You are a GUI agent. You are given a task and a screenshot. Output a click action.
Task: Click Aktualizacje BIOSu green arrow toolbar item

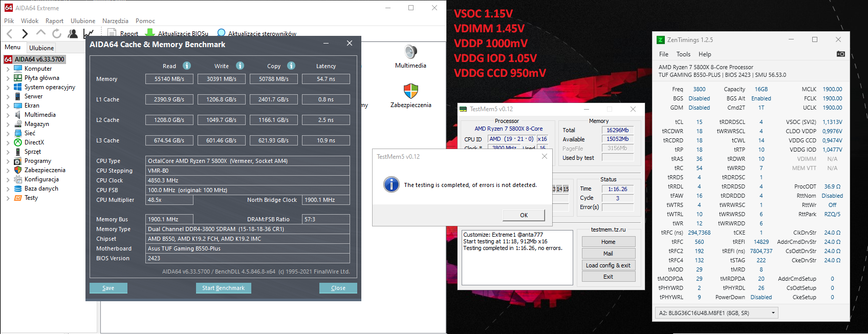177,34
